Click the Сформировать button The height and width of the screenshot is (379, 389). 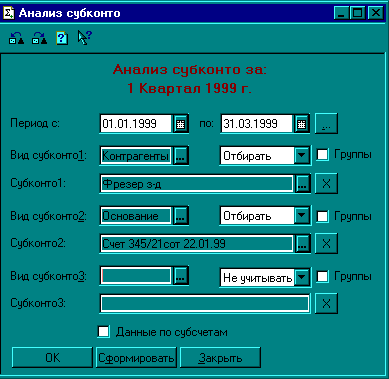tap(136, 358)
